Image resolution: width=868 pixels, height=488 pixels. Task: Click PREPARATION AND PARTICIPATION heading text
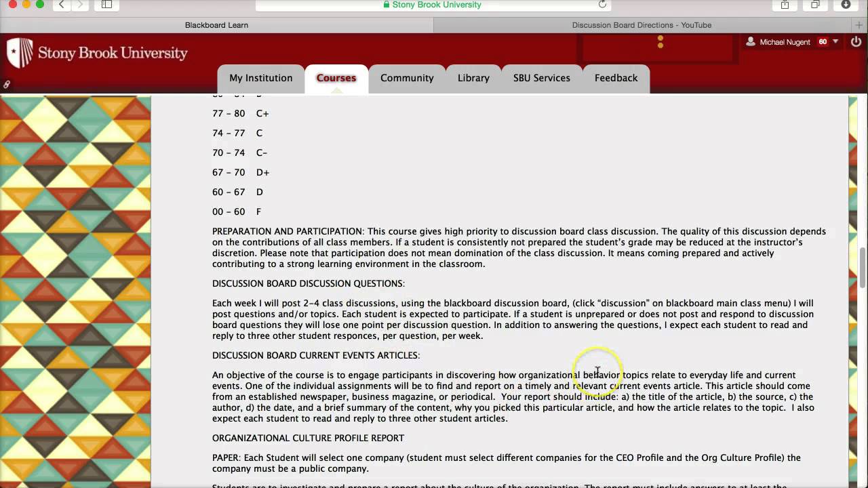point(287,232)
